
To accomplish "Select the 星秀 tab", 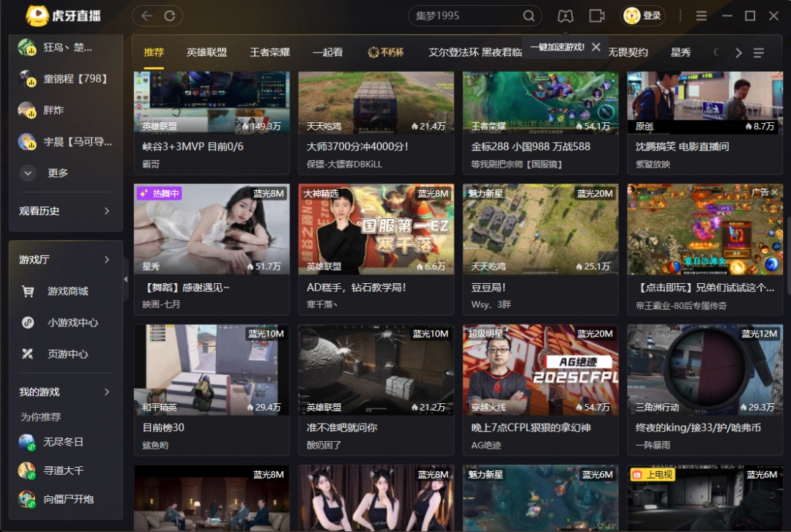I will 680,53.
